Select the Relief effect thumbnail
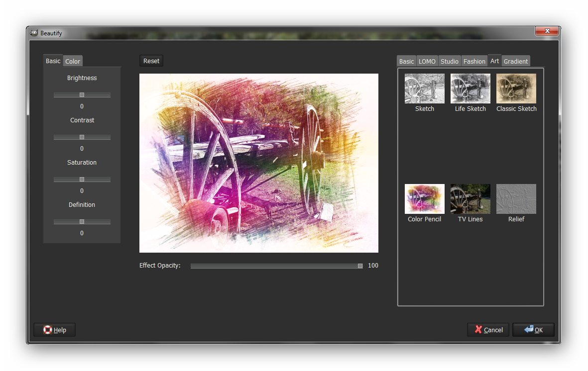The width and height of the screenshot is (588, 371). click(516, 199)
